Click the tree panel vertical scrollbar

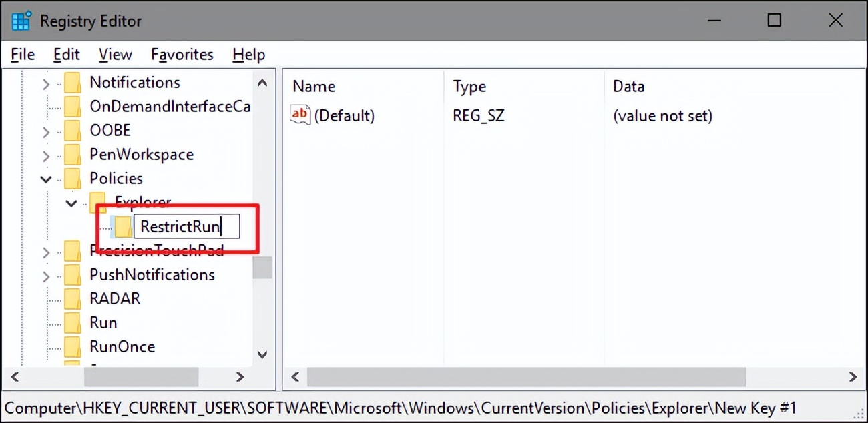point(262,267)
